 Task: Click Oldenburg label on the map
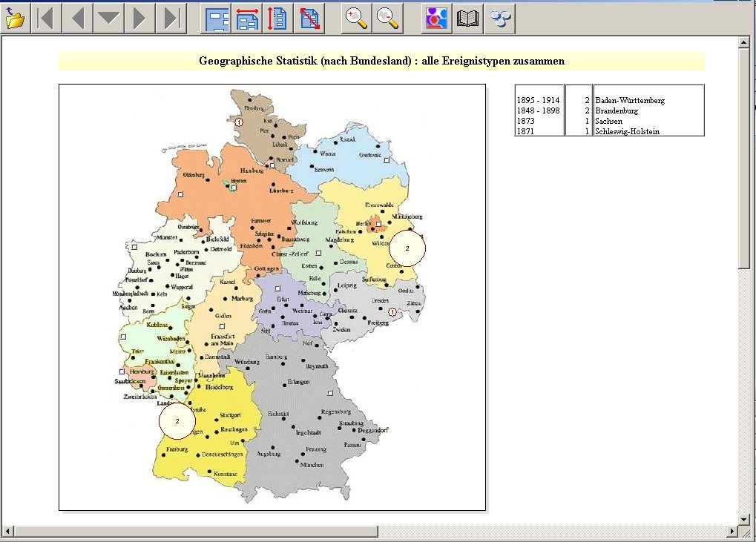coord(194,175)
